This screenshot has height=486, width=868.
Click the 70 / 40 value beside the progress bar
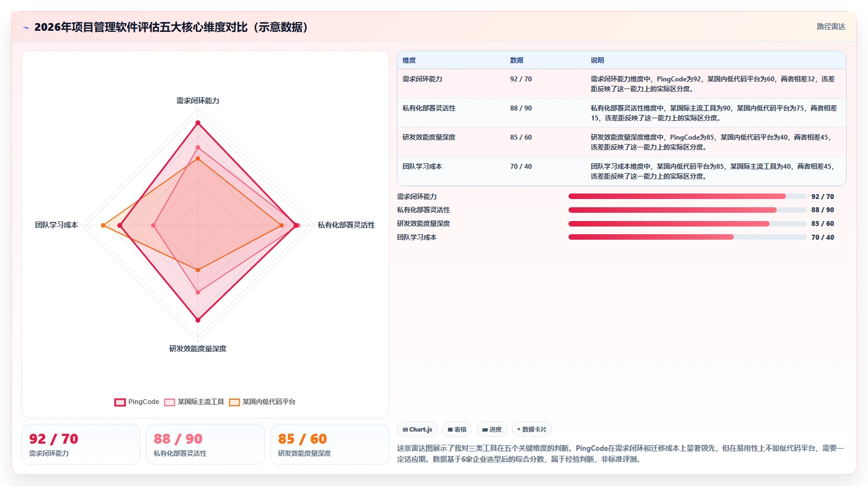pyautogui.click(x=823, y=238)
